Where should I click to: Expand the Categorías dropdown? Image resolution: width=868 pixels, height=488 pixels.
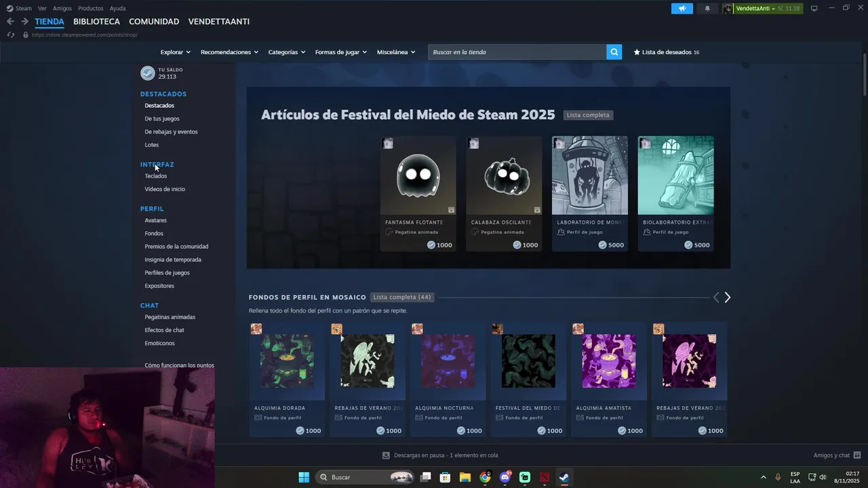point(286,52)
